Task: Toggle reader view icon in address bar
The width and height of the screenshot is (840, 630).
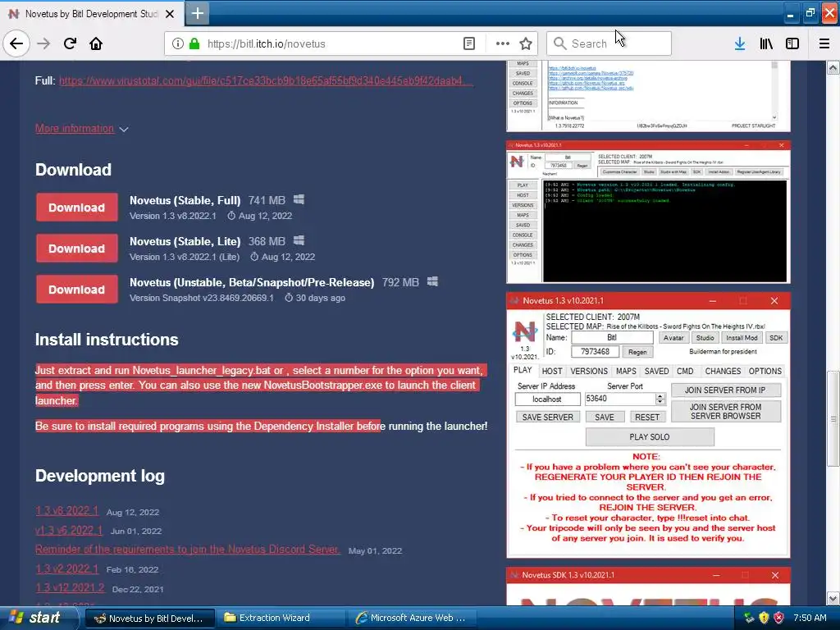Action: 468,44
